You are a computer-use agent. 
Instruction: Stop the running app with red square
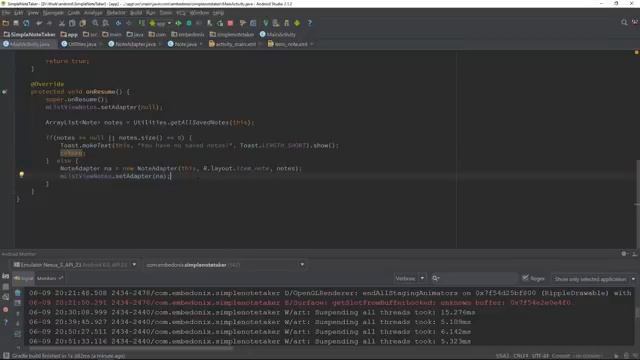click(230, 23)
